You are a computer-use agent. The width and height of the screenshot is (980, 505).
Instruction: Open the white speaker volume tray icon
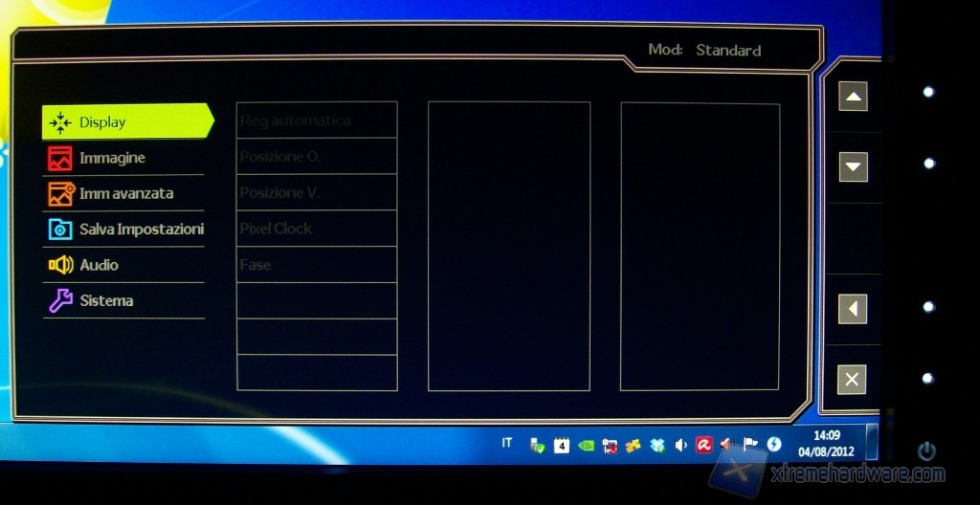680,445
